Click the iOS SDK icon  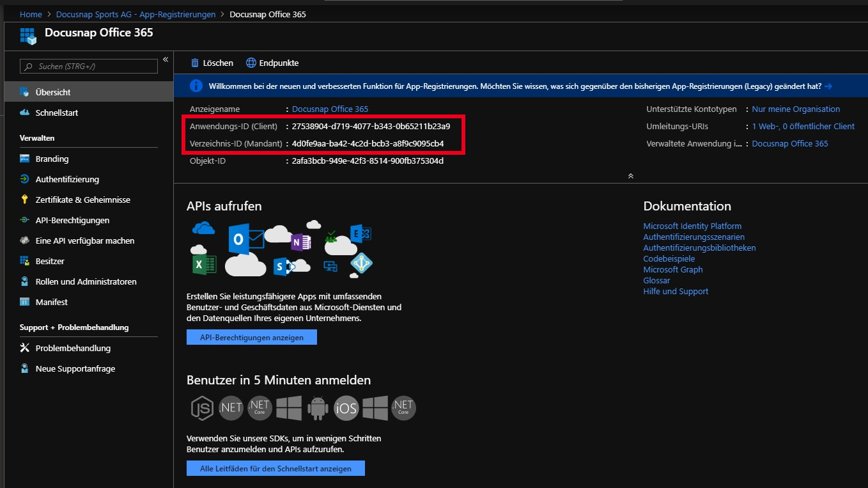[x=346, y=408]
